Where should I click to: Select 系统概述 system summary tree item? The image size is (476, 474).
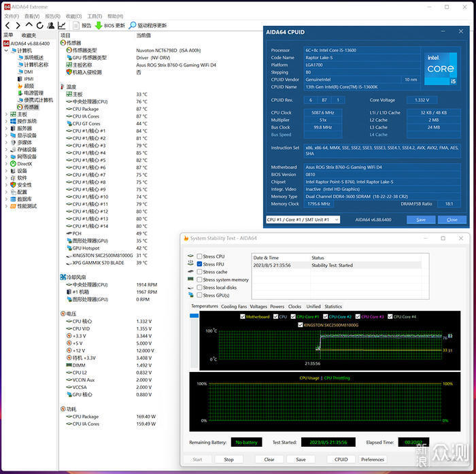pos(31,57)
